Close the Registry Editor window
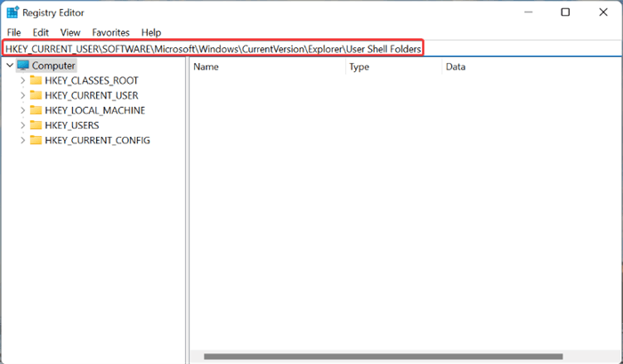This screenshot has height=364, width=623. (603, 12)
